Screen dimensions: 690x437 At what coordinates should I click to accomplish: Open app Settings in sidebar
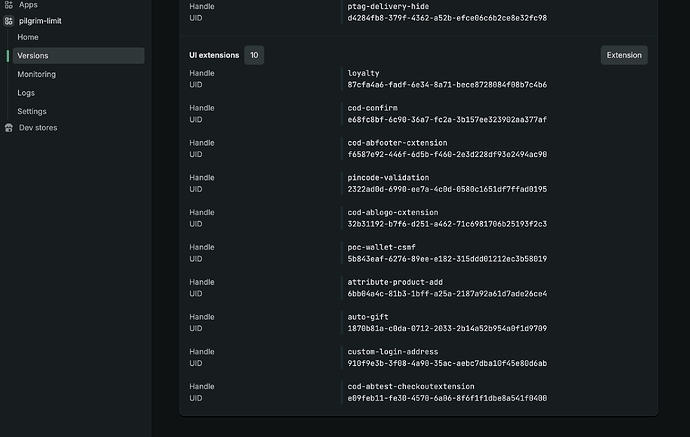point(32,111)
